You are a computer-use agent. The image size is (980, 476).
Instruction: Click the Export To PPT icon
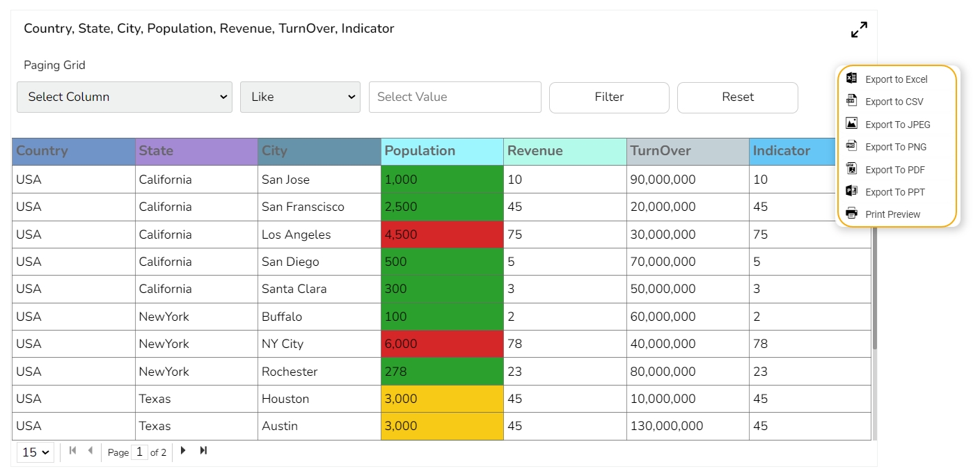point(851,191)
